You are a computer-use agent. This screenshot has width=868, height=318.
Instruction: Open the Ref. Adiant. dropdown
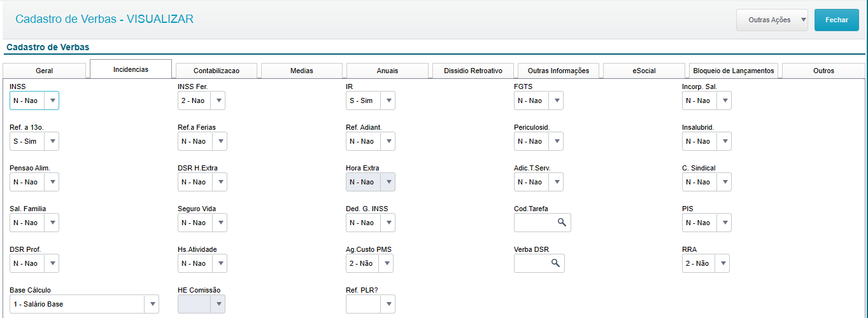pos(371,141)
